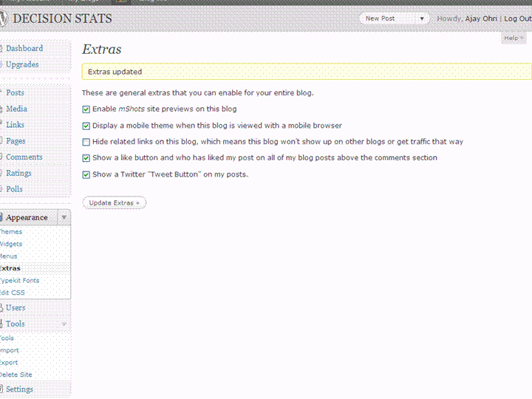
Task: Open Typekit Fonts submenu item
Action: coord(20,281)
